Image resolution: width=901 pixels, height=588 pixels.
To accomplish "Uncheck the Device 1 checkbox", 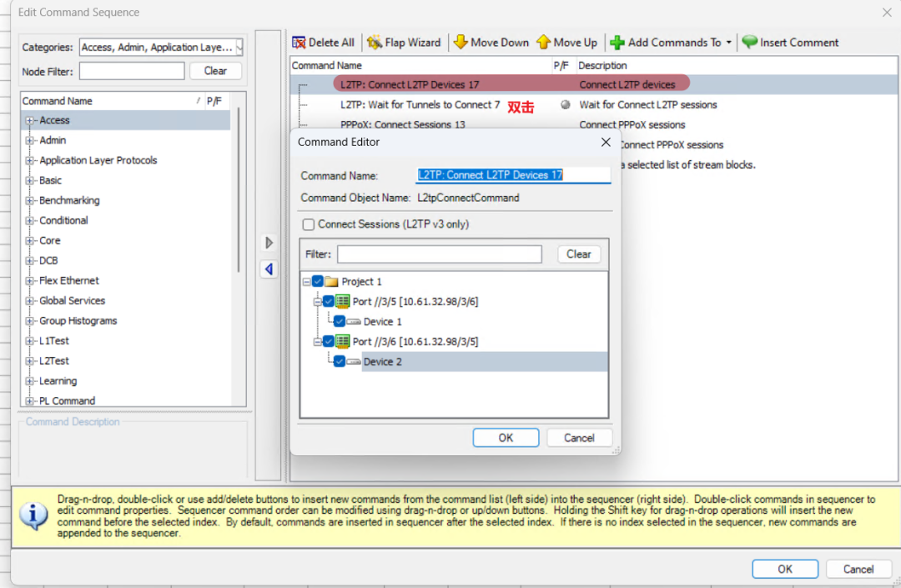I will pos(339,321).
